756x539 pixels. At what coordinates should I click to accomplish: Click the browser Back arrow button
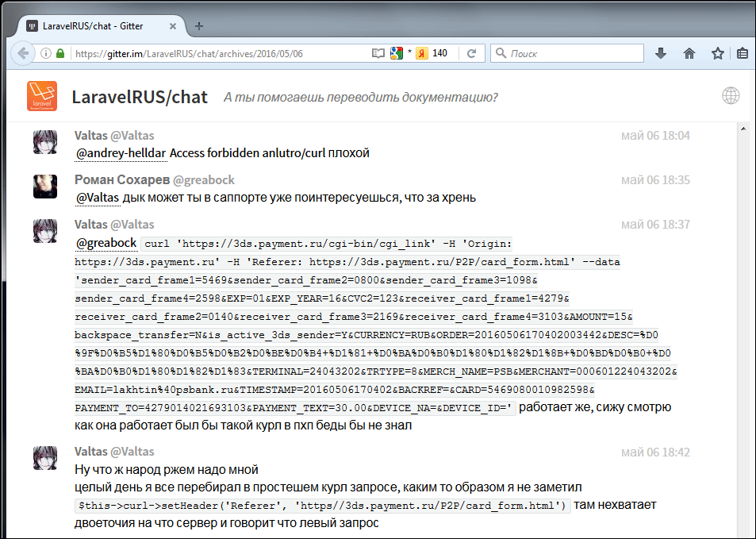coord(21,53)
